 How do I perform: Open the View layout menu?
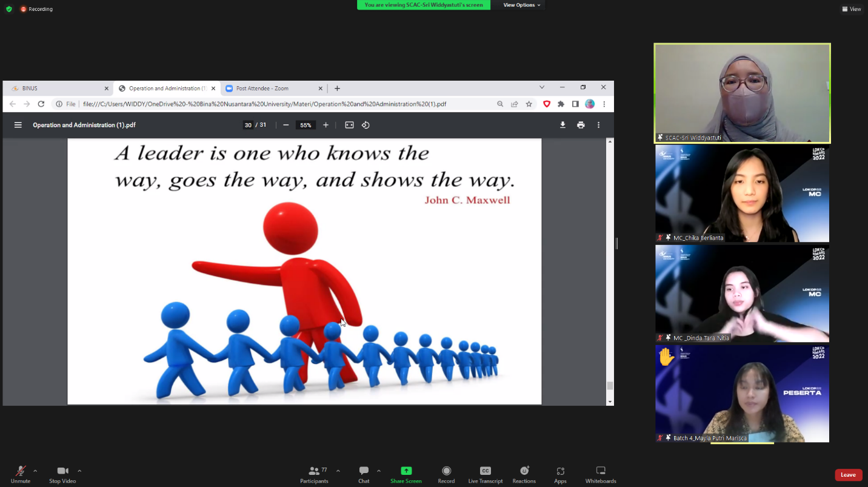click(852, 9)
